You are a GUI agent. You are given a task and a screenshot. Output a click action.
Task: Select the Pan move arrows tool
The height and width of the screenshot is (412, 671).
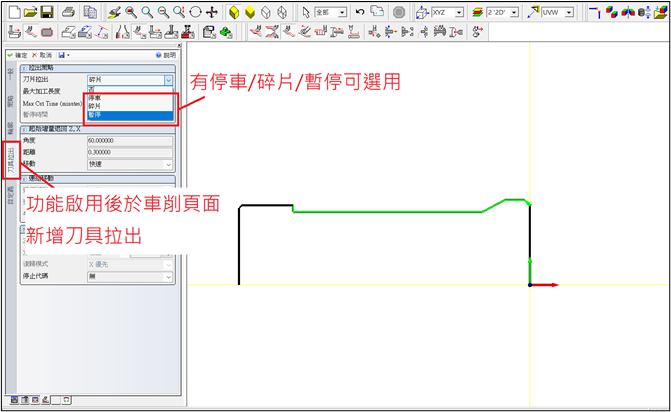click(211, 12)
